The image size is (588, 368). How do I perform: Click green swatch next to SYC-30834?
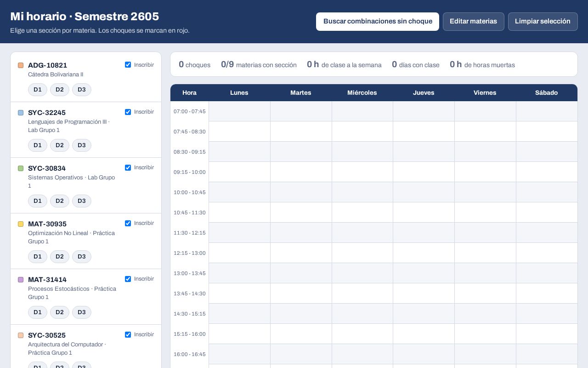pos(21,168)
